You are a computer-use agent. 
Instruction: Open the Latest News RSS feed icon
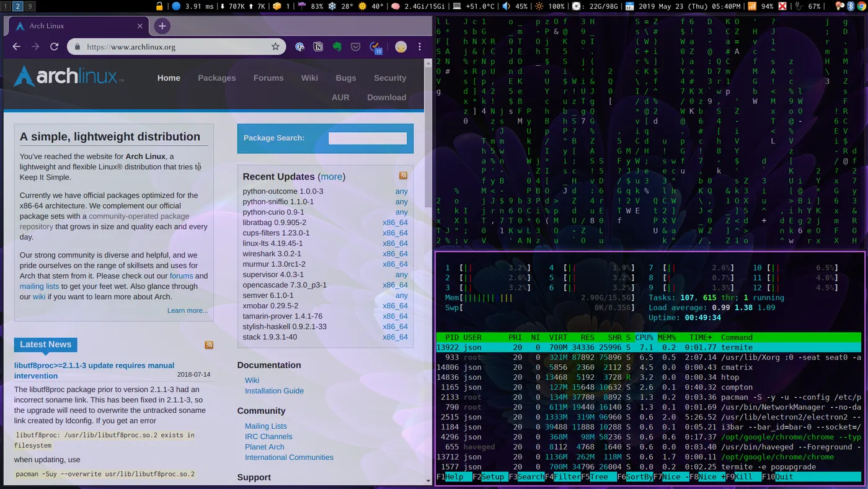[209, 345]
